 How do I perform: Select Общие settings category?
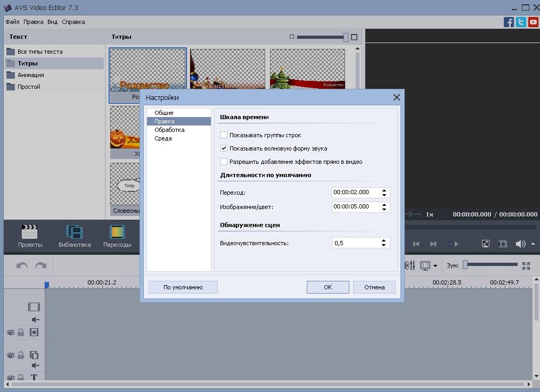coord(179,113)
